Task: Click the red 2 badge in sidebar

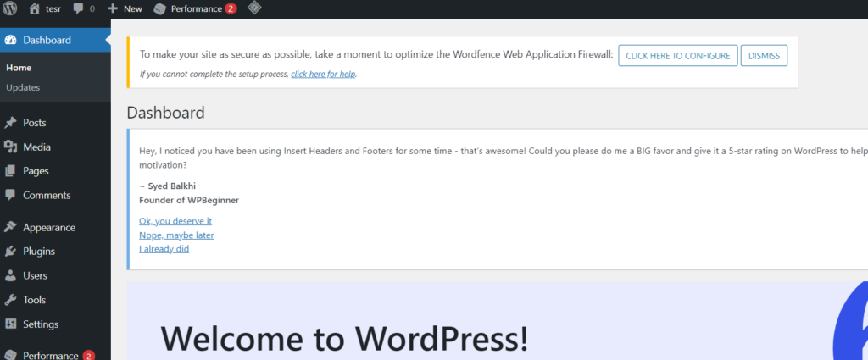Action: 88,356
